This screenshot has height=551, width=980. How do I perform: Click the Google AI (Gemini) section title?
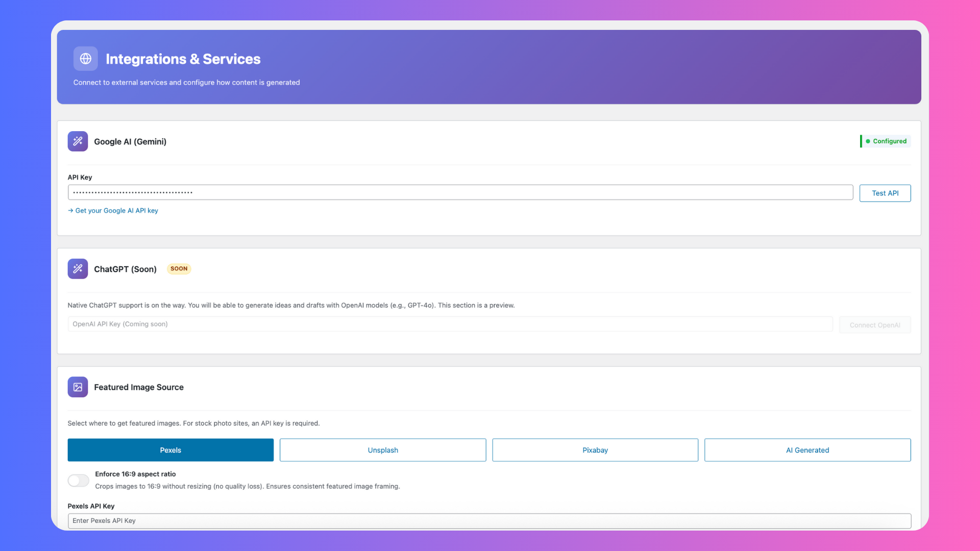coord(130,142)
